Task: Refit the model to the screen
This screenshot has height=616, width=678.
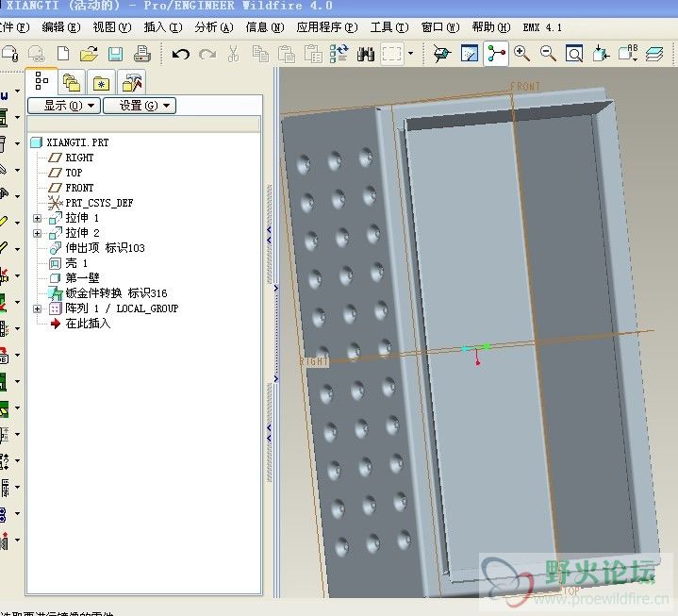Action: pyautogui.click(x=574, y=54)
